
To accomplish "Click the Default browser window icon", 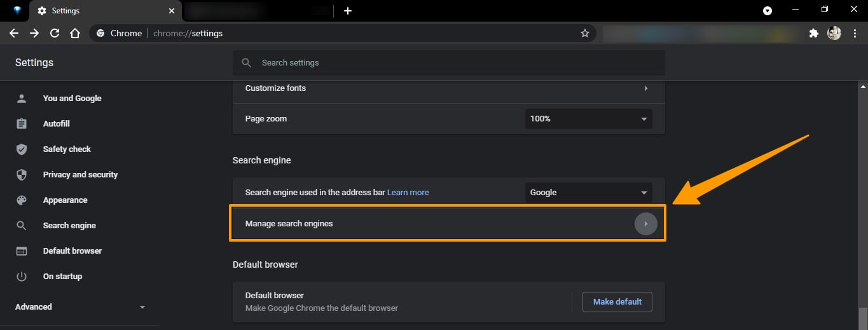I will (x=22, y=251).
